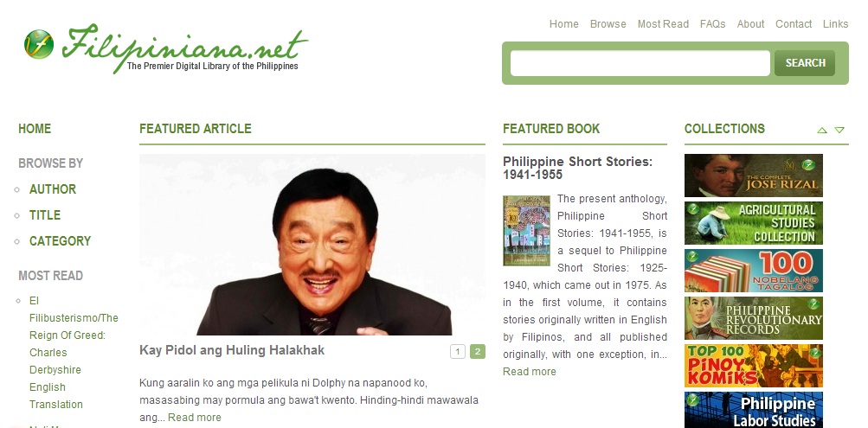Browse by Author in the sidebar
This screenshot has height=428, width=868.
click(53, 189)
